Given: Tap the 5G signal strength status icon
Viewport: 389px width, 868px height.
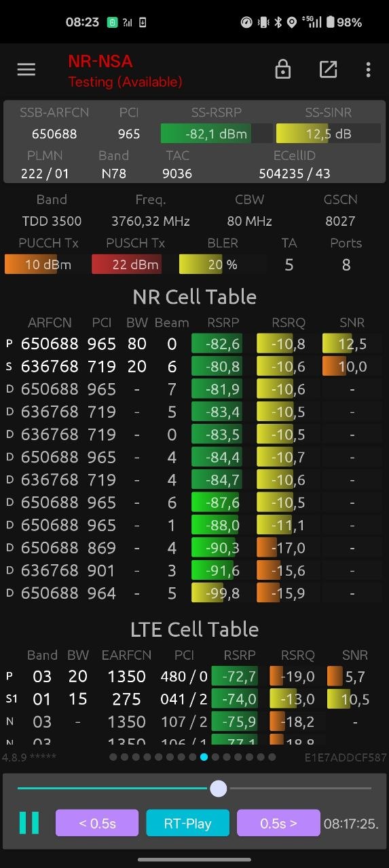Looking at the screenshot, I should click(x=313, y=22).
